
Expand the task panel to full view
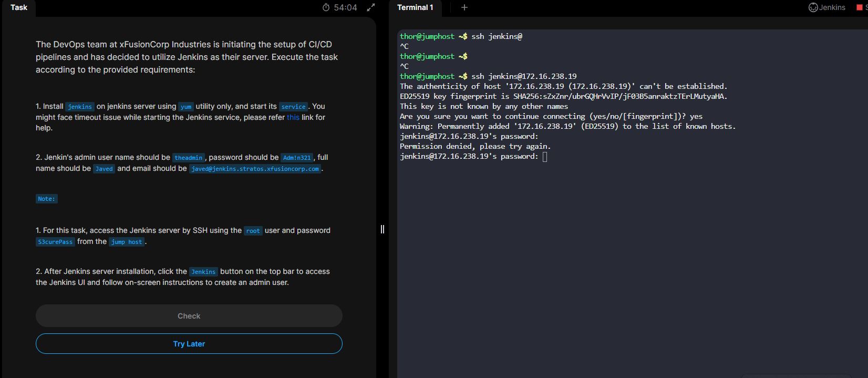(371, 7)
